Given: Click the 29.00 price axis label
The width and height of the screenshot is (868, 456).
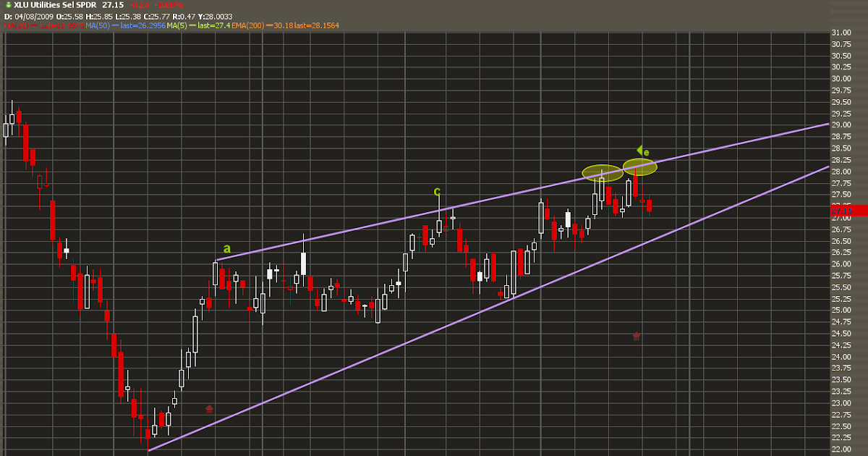Looking at the screenshot, I should coord(841,125).
